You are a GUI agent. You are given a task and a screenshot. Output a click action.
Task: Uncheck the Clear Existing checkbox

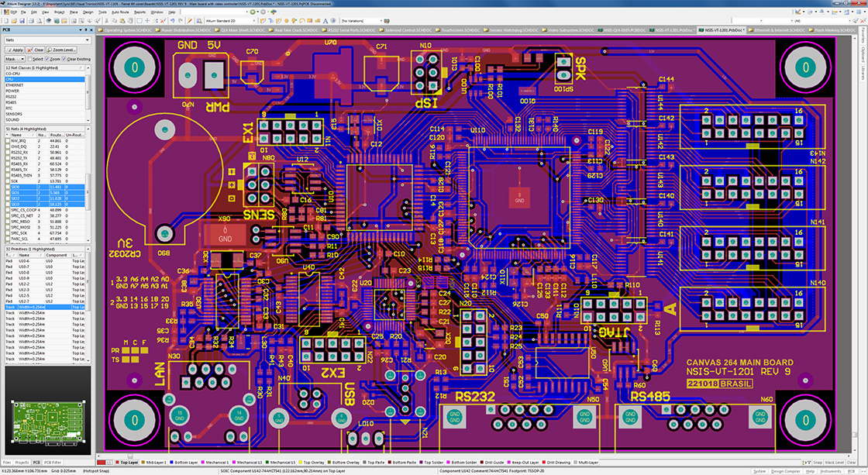tap(64, 59)
